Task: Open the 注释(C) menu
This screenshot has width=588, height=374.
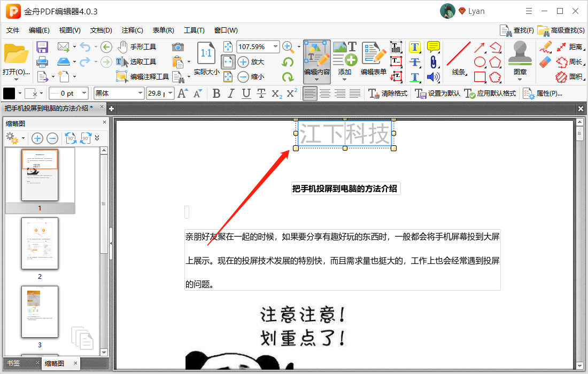Action: [x=132, y=30]
